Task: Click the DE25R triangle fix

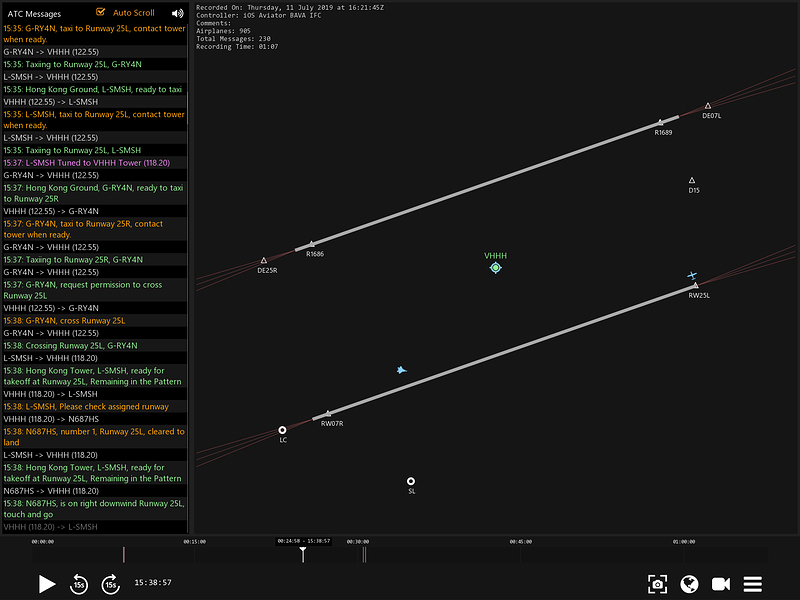Action: 264,261
